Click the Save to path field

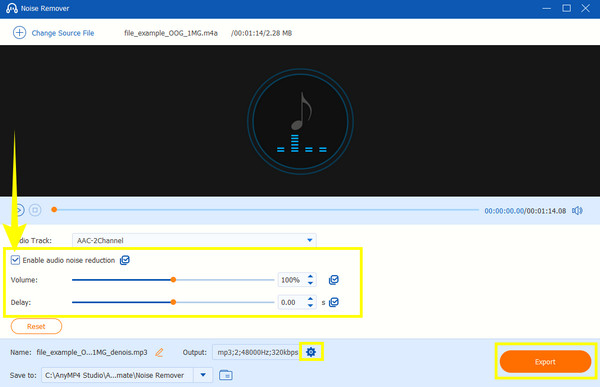(x=117, y=375)
